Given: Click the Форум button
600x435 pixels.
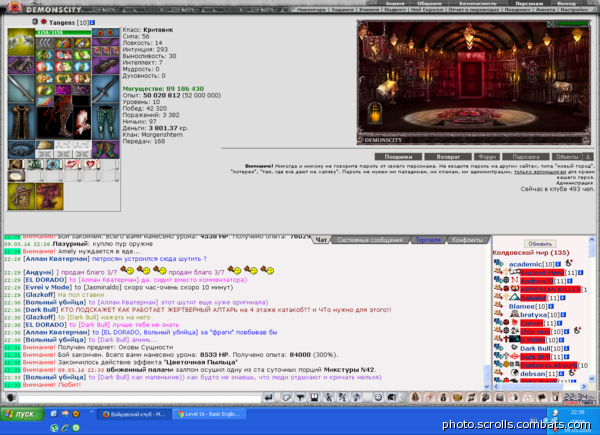Looking at the screenshot, I should click(x=487, y=156).
